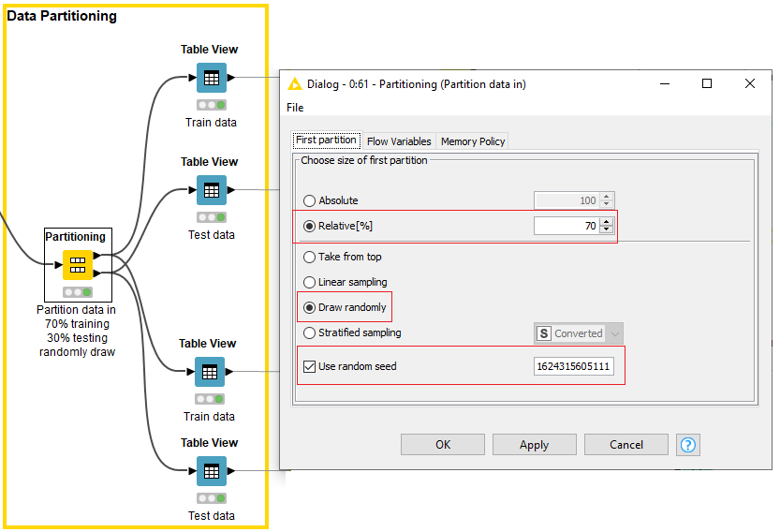780x532 pixels.
Task: Minimize the Partitioning dialog window
Action: pyautogui.click(x=665, y=83)
